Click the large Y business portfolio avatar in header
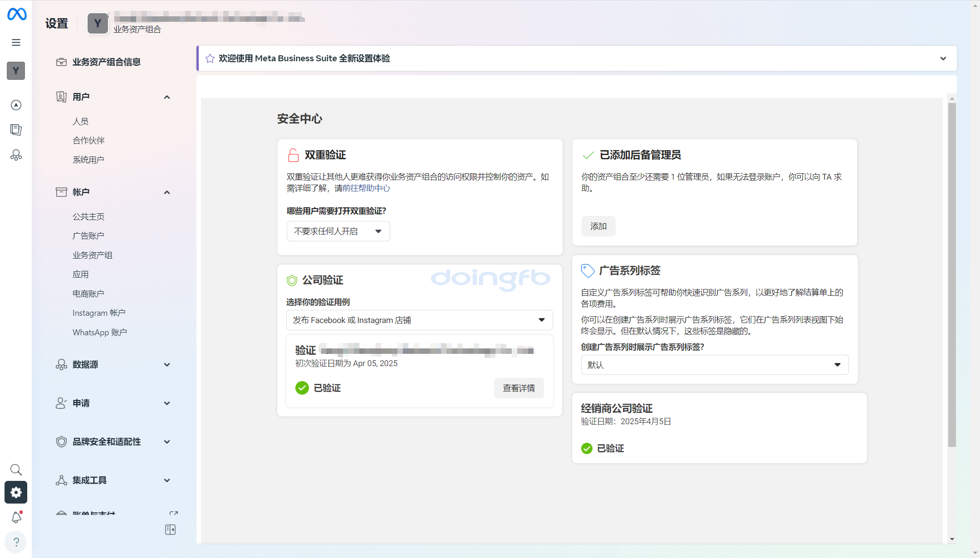 98,24
